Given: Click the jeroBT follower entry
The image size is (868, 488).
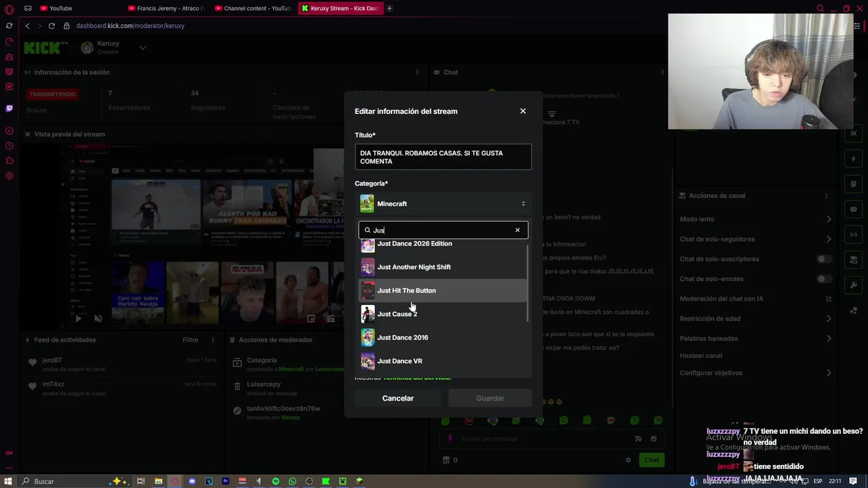Looking at the screenshot, I should pos(121,364).
